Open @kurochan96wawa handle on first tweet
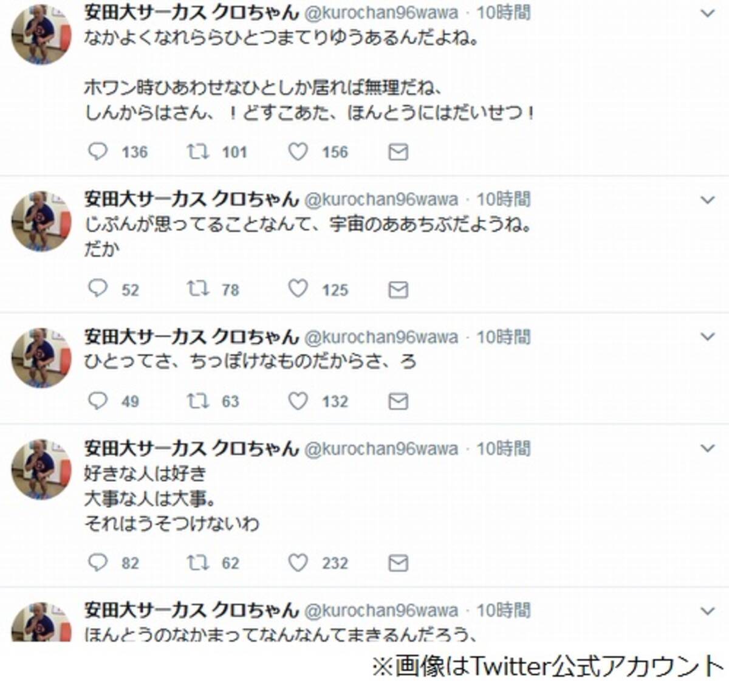This screenshot has height=700, width=729. (x=381, y=12)
